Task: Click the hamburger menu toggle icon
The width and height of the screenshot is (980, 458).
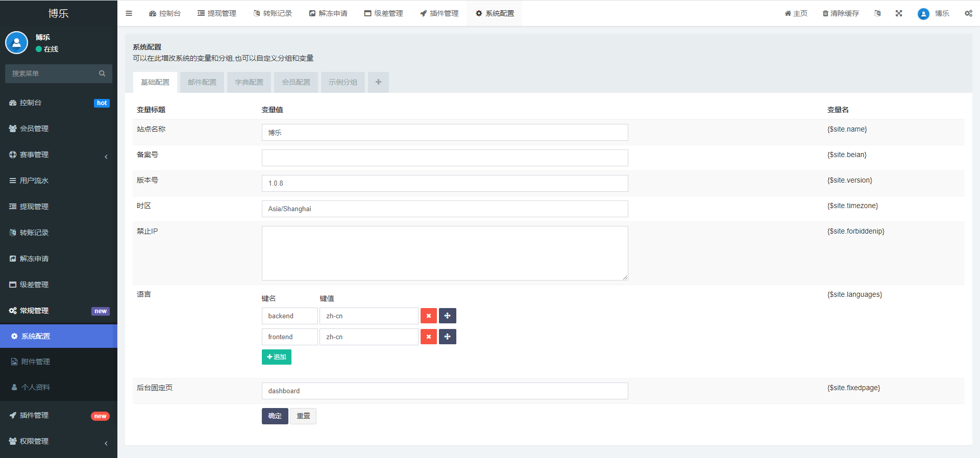Action: click(129, 13)
